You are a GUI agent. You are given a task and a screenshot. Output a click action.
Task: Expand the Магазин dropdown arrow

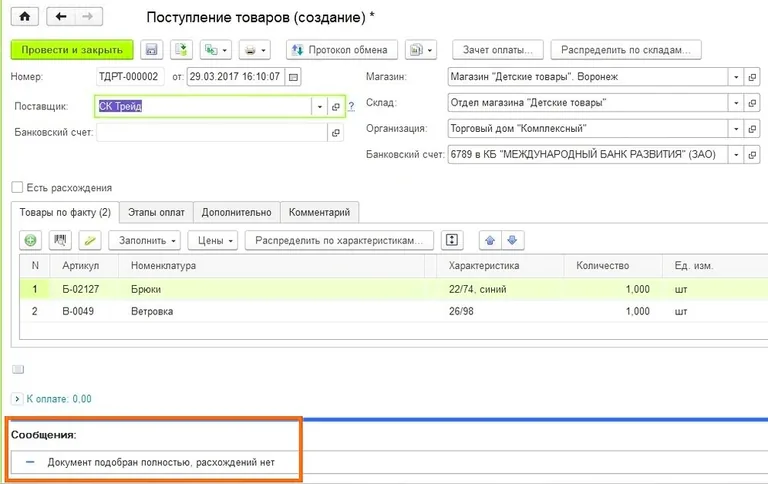[x=736, y=77]
